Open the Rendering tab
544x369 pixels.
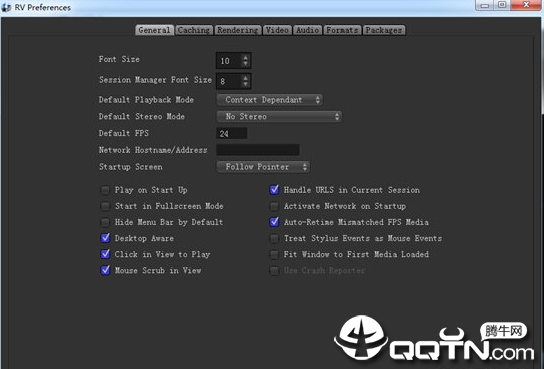[x=238, y=30]
